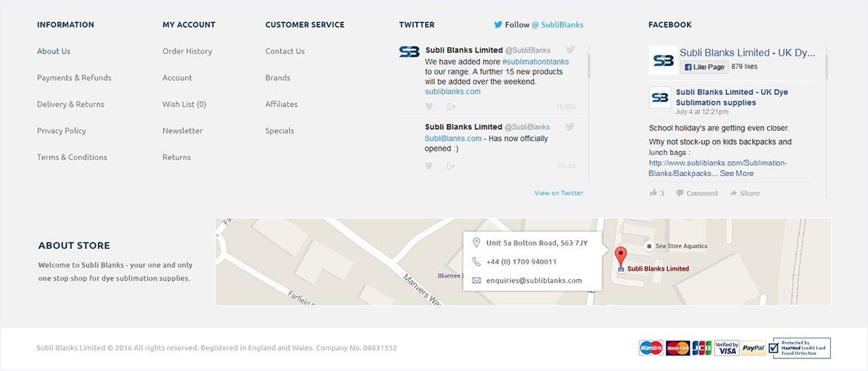868x371 pixels.
Task: Click the share icon on the 26 Jul tweet
Action: 451,165
